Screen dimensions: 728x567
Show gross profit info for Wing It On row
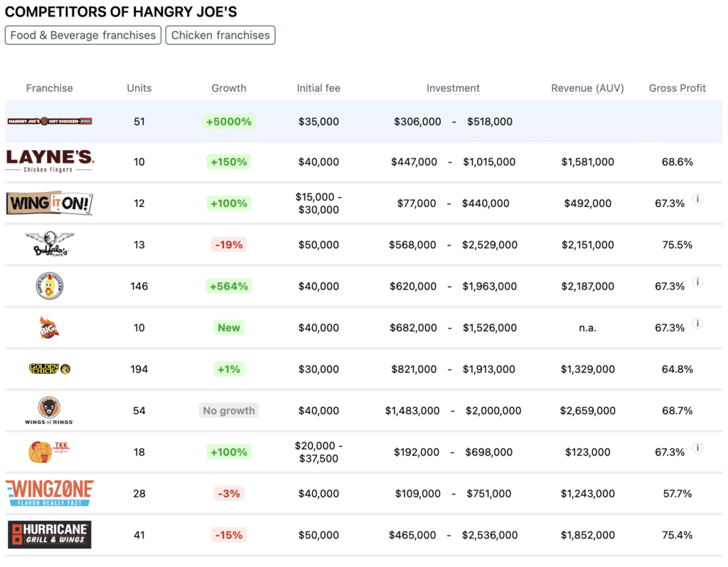(x=697, y=199)
